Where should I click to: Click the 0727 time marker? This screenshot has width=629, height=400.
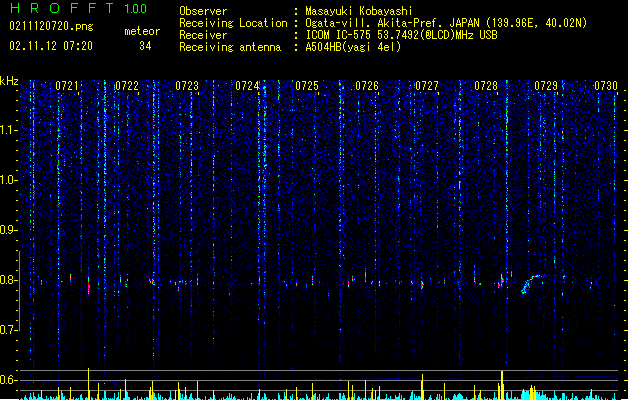pos(427,86)
